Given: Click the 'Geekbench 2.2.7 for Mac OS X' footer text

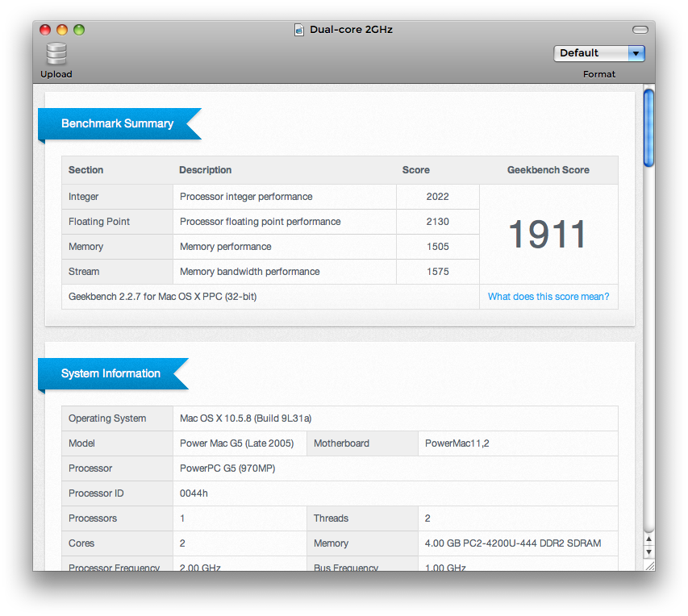Looking at the screenshot, I should [x=160, y=297].
